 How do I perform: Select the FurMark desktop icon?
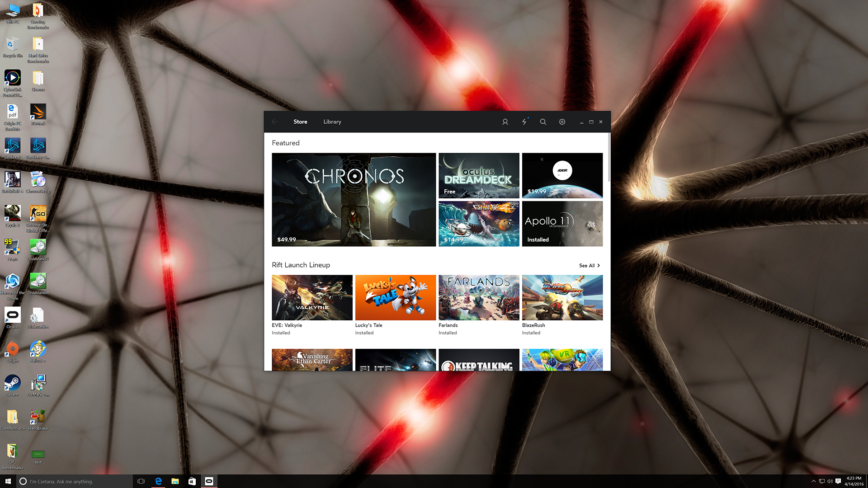click(x=38, y=385)
